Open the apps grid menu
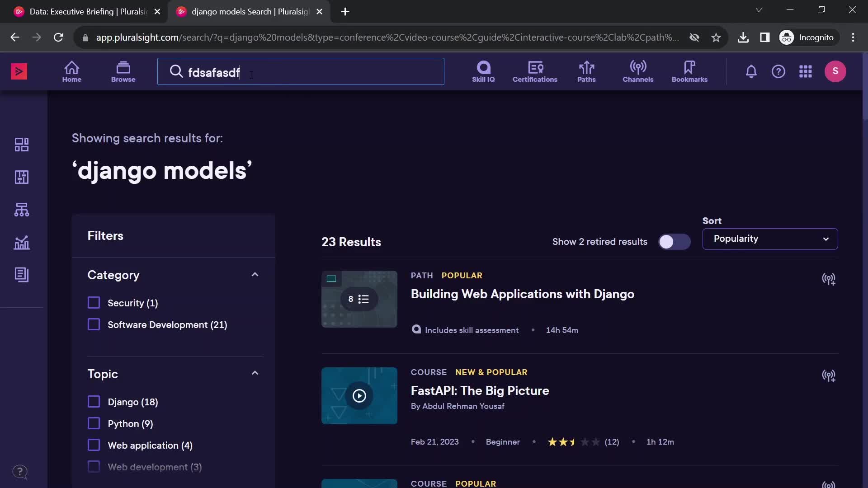 pos(805,71)
